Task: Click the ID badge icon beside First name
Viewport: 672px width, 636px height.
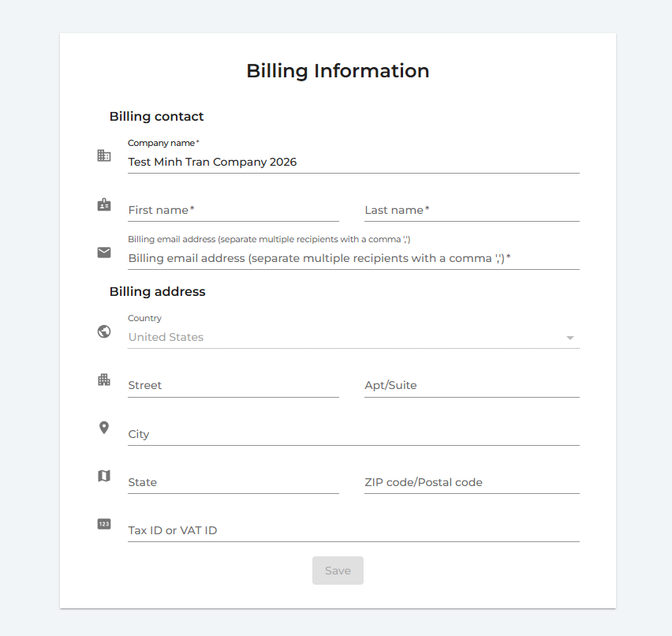Action: point(104,204)
